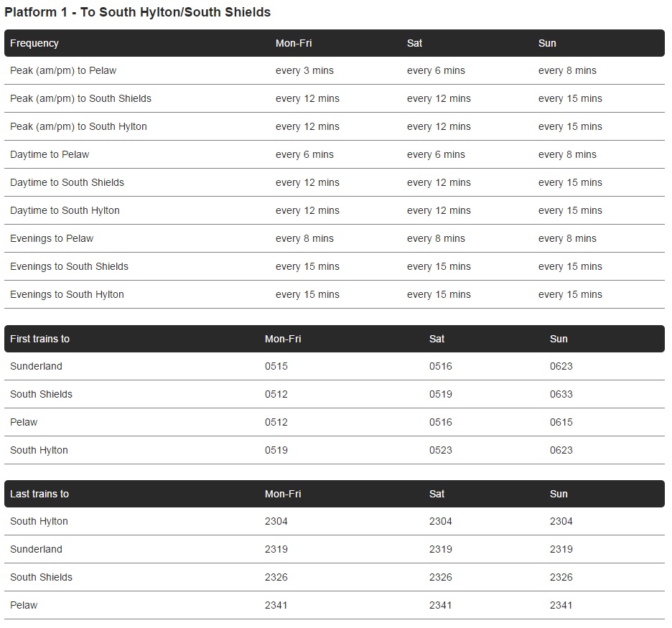
Task: Select the Evenings to Pelaw row label
Action: 52,238
